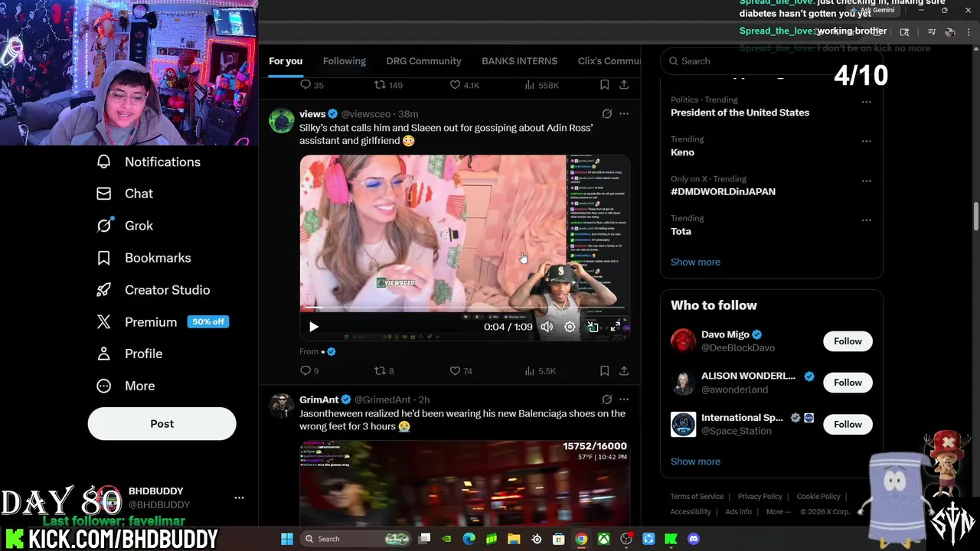The height and width of the screenshot is (551, 980).
Task: Open GrimAnt profile avatar
Action: click(x=281, y=406)
